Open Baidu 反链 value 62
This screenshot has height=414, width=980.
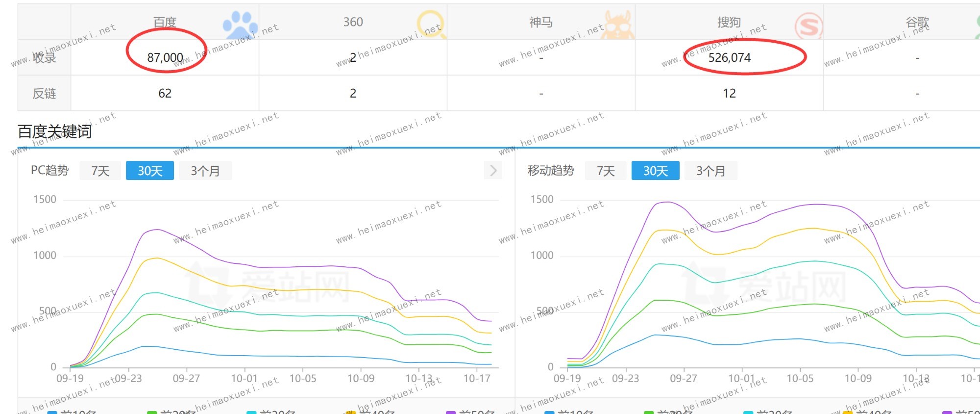[x=165, y=93]
